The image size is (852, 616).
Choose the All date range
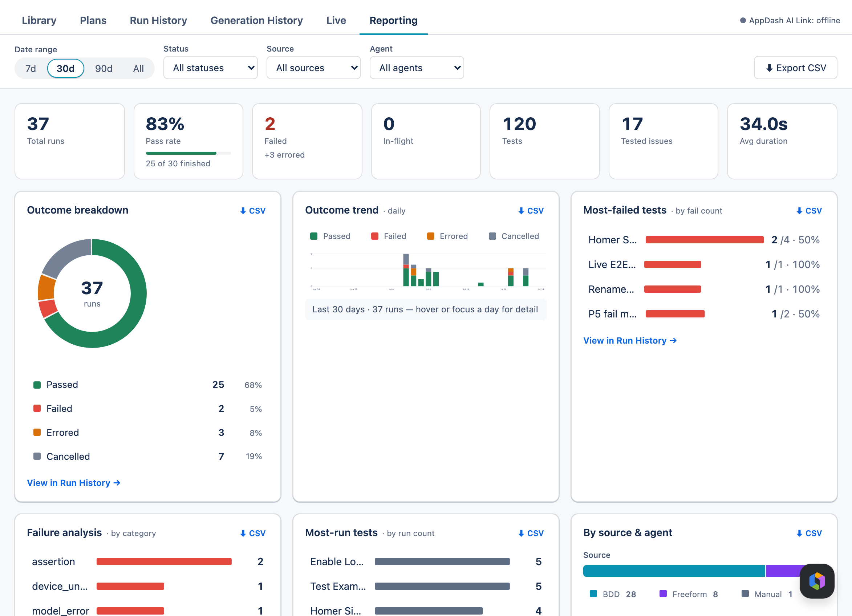(x=138, y=68)
